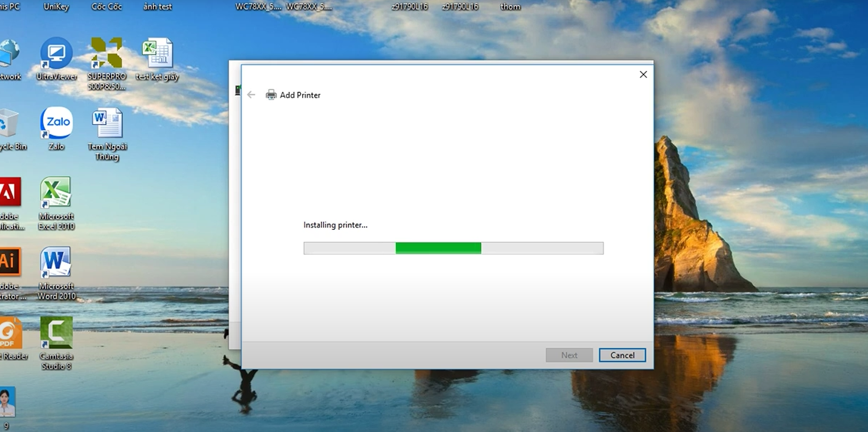This screenshot has height=432, width=868.
Task: Launch Microsoft Excel 2010
Action: click(x=56, y=193)
